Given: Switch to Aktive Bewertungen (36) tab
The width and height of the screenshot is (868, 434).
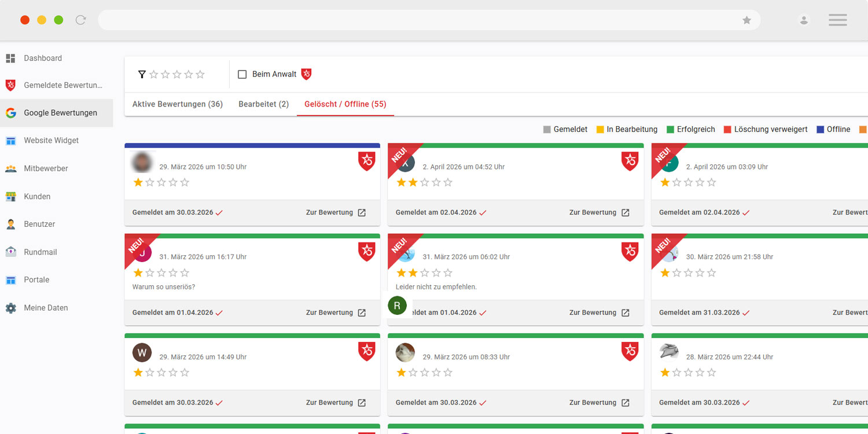Looking at the screenshot, I should pyautogui.click(x=177, y=105).
